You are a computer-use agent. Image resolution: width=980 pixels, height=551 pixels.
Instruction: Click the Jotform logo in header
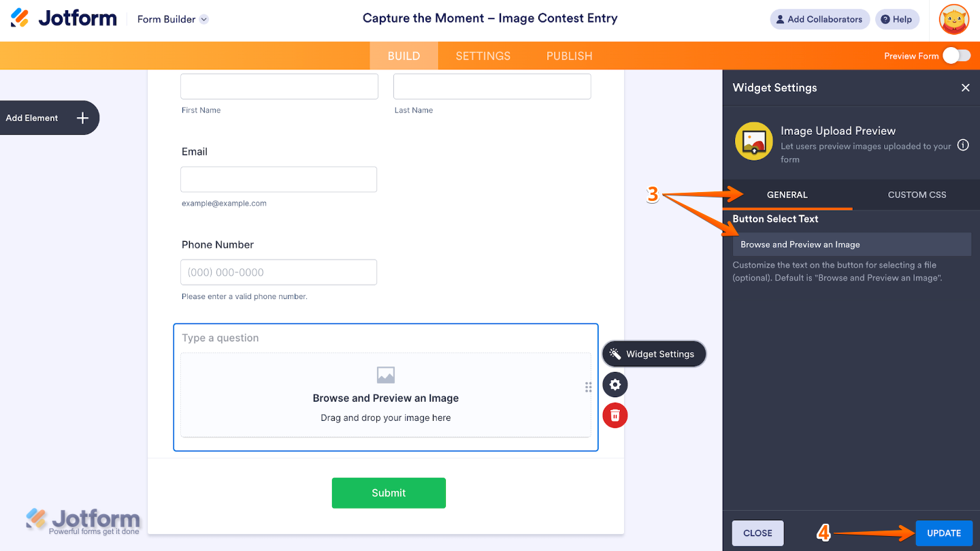click(x=64, y=19)
